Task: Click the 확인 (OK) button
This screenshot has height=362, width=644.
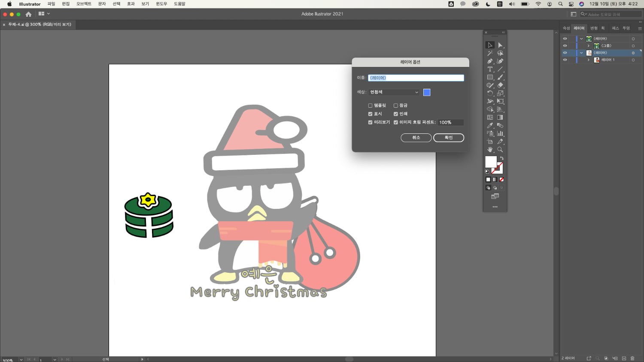Action: 449,138
